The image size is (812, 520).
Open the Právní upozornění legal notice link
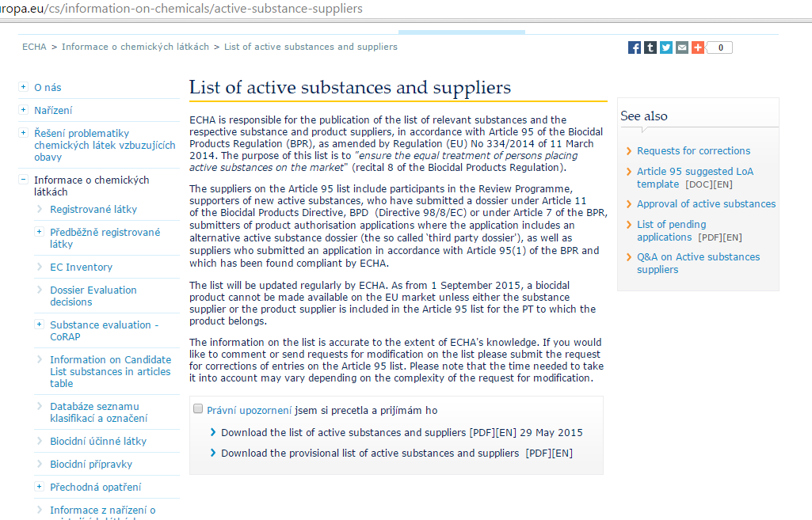pyautogui.click(x=249, y=410)
